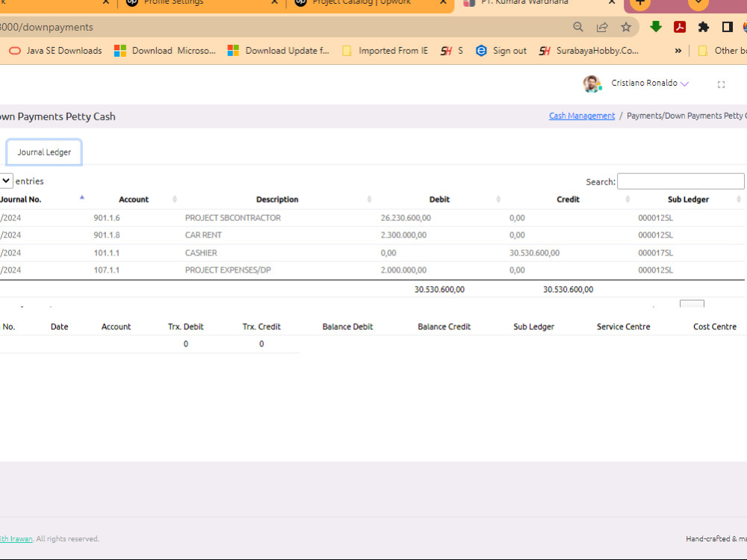This screenshot has height=560, width=747.
Task: Sort by the Credit column header
Action: 568,199
